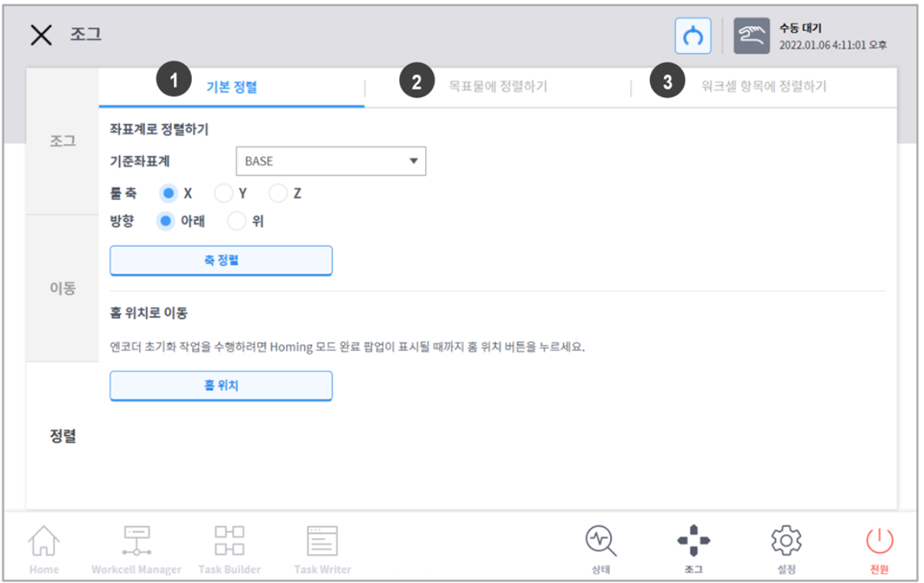Select the Y tool axis radio button

(224, 194)
